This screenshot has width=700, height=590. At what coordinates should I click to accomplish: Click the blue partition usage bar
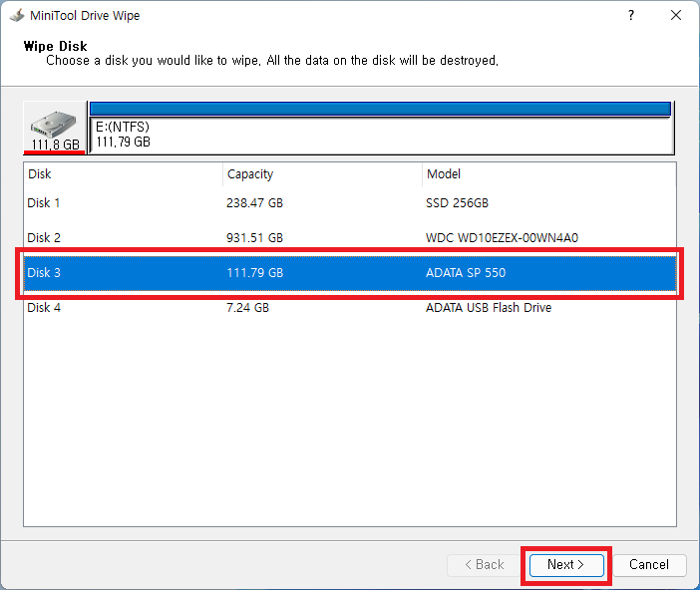[x=380, y=109]
